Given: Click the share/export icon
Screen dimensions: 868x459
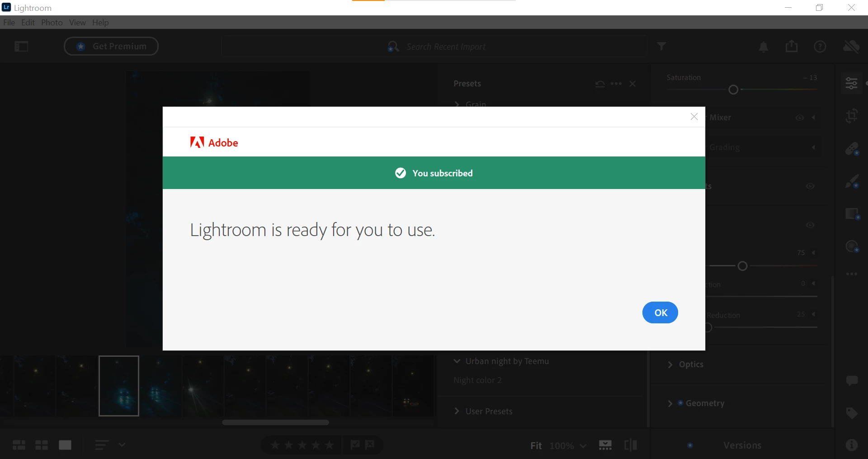Looking at the screenshot, I should [792, 46].
